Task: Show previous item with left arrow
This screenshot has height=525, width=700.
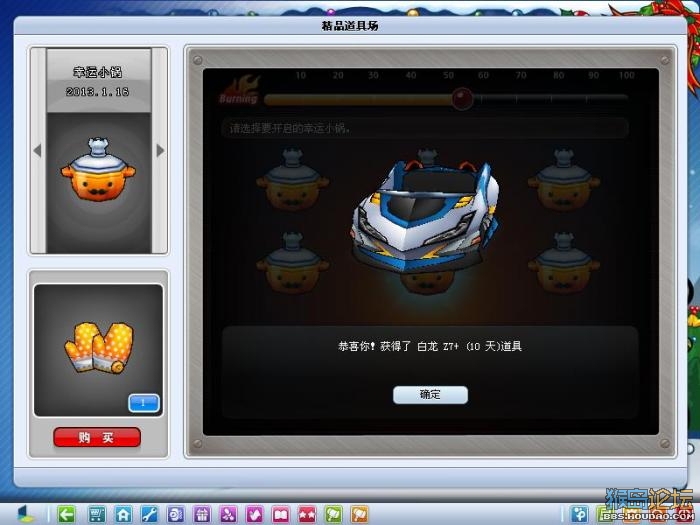Action: click(x=38, y=150)
